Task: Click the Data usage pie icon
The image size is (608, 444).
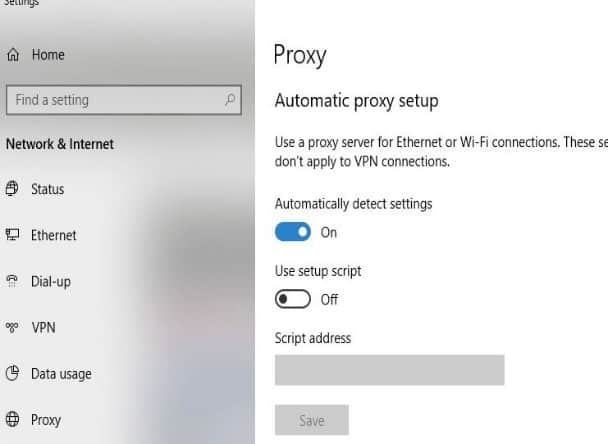Action: (x=12, y=373)
